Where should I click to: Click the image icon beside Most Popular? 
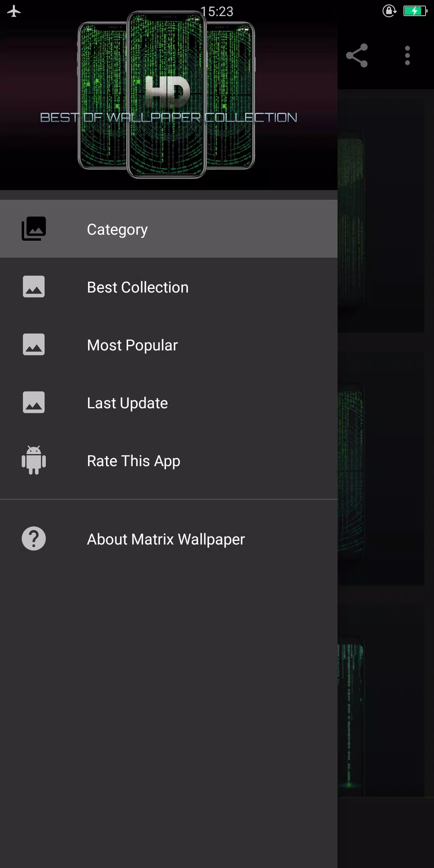[34, 344]
